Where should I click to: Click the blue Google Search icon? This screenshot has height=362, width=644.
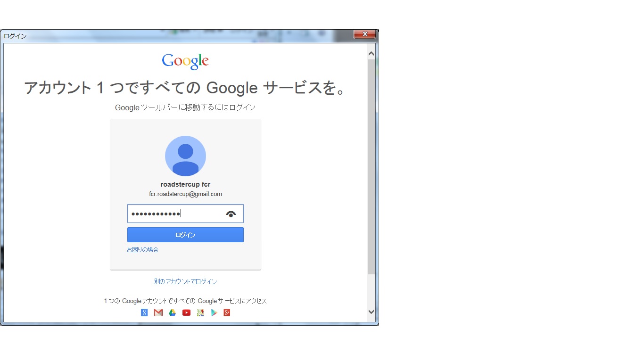click(144, 313)
